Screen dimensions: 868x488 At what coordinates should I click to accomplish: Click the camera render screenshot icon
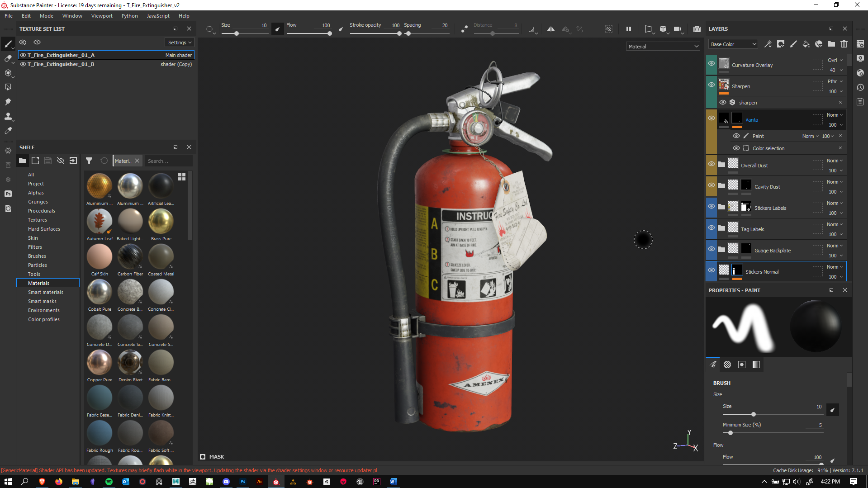tap(697, 29)
